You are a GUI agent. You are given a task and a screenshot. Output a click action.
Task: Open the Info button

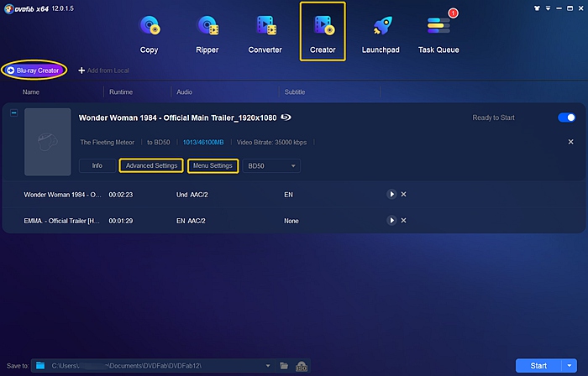pyautogui.click(x=97, y=165)
